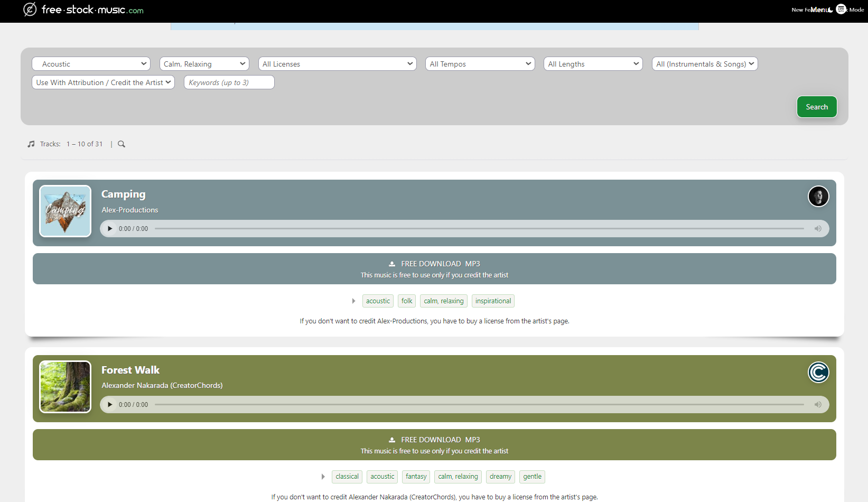868x502 pixels.
Task: Click FREE DOWNLOAD MP3 for Camping
Action: click(x=434, y=264)
